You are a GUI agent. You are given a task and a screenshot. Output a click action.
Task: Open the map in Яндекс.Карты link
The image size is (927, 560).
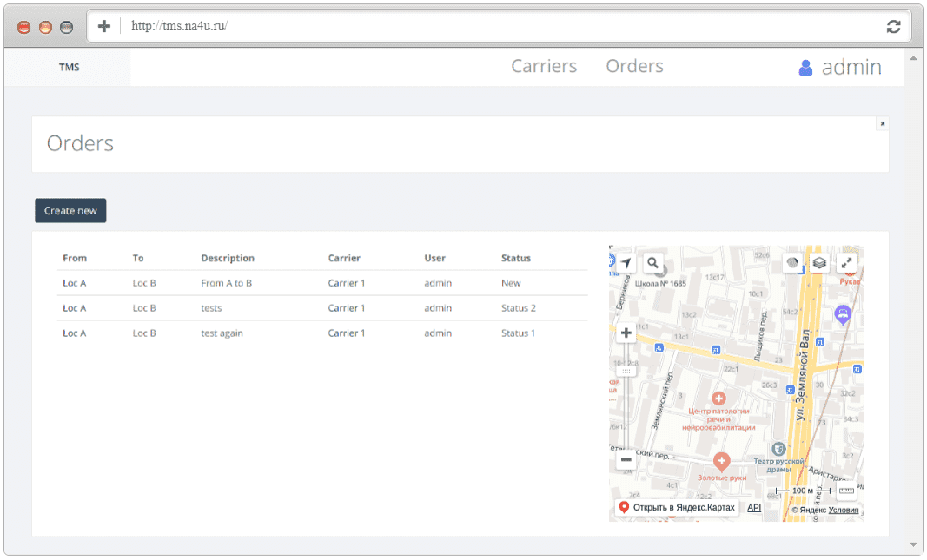678,507
